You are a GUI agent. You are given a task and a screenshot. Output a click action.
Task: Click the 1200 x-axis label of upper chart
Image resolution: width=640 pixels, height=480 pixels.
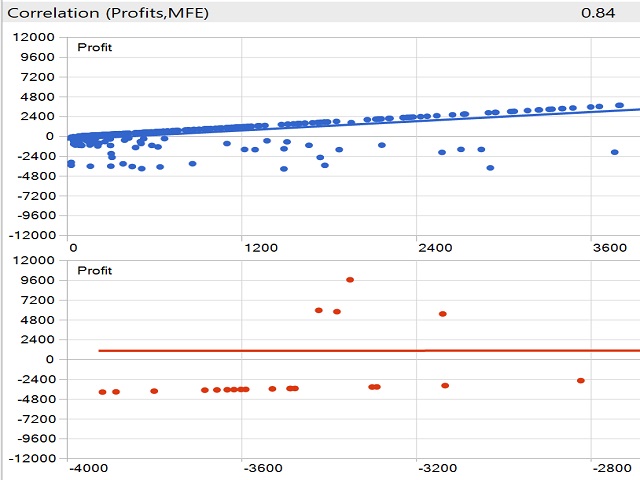(x=244, y=247)
